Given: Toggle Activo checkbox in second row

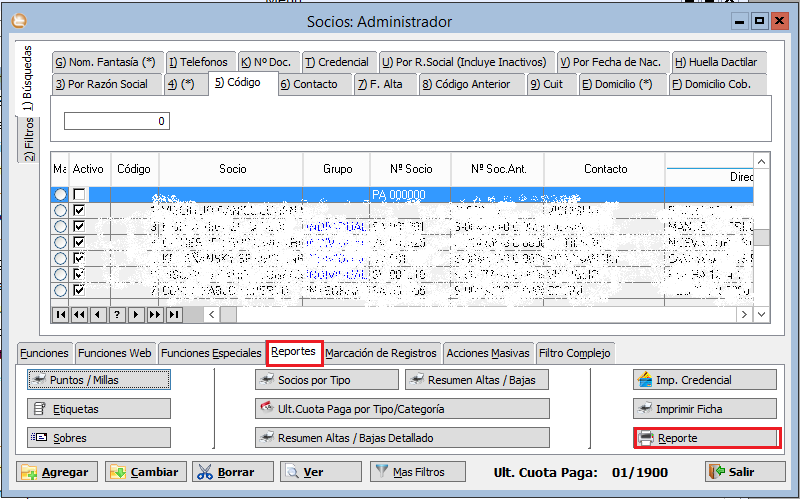Looking at the screenshot, I should pyautogui.click(x=79, y=210).
